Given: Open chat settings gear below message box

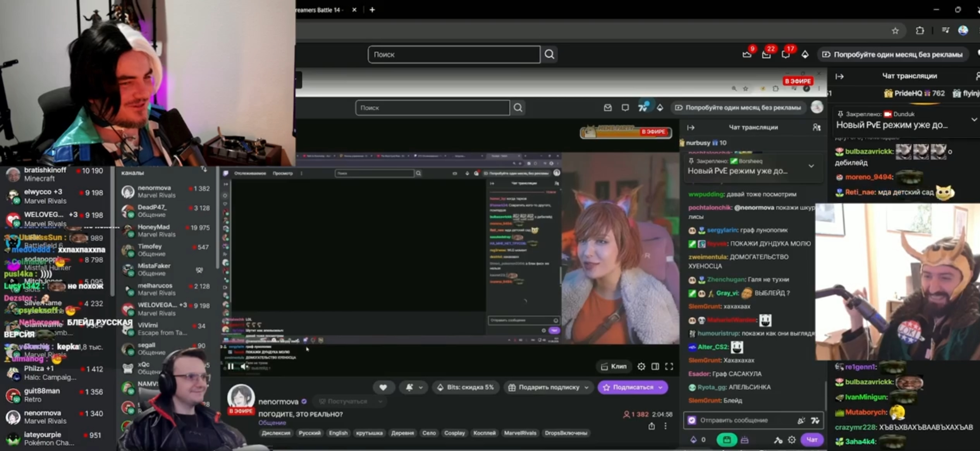Looking at the screenshot, I should click(x=792, y=440).
